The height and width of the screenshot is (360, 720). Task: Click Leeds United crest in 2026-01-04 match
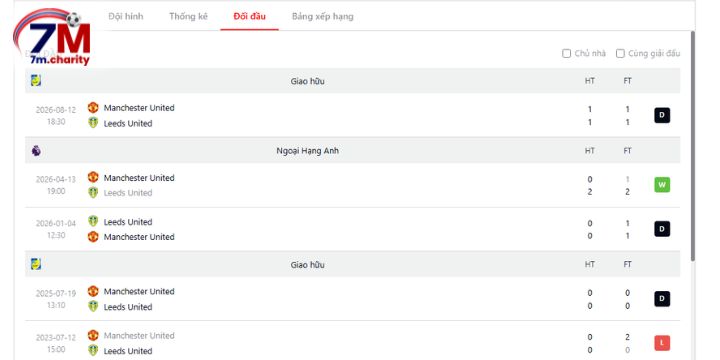tap(93, 221)
